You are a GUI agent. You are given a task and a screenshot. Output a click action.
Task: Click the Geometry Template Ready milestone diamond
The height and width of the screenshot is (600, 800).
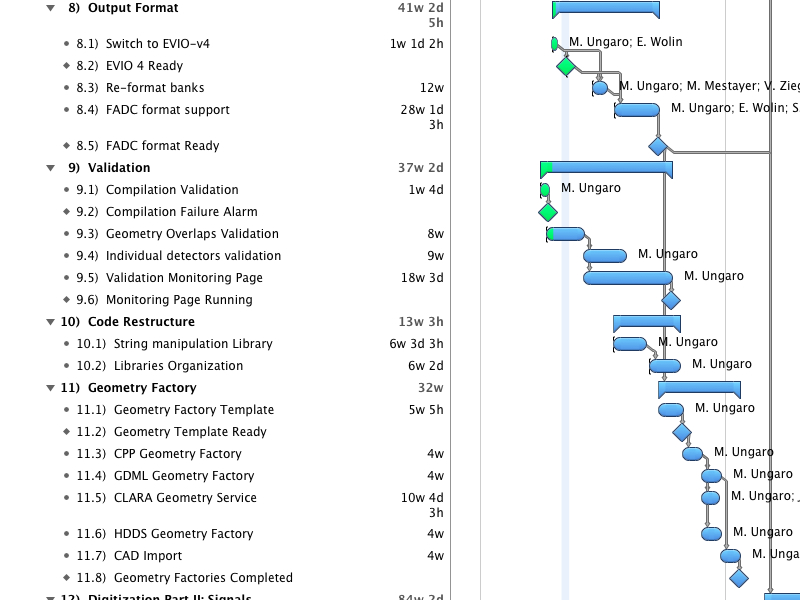[x=682, y=432]
